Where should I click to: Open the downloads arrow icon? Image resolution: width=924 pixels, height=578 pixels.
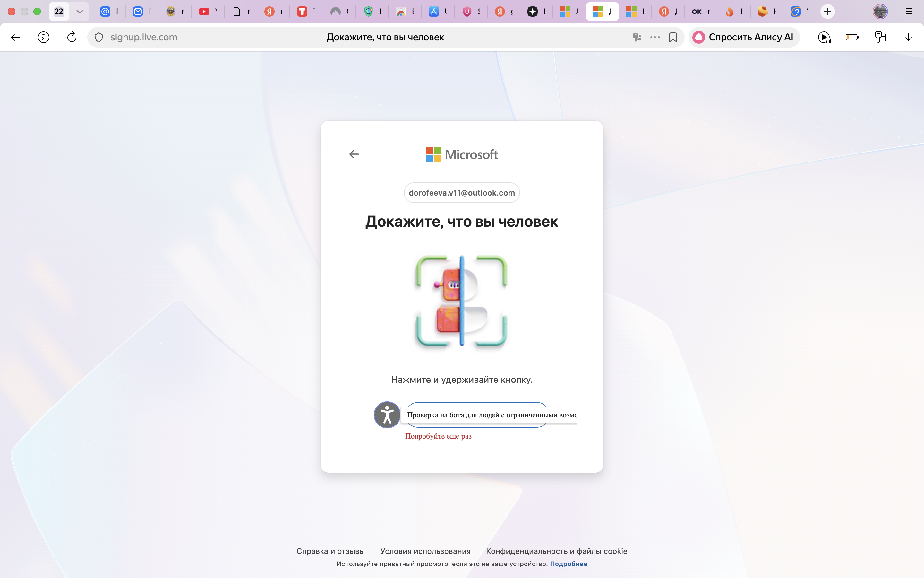908,37
